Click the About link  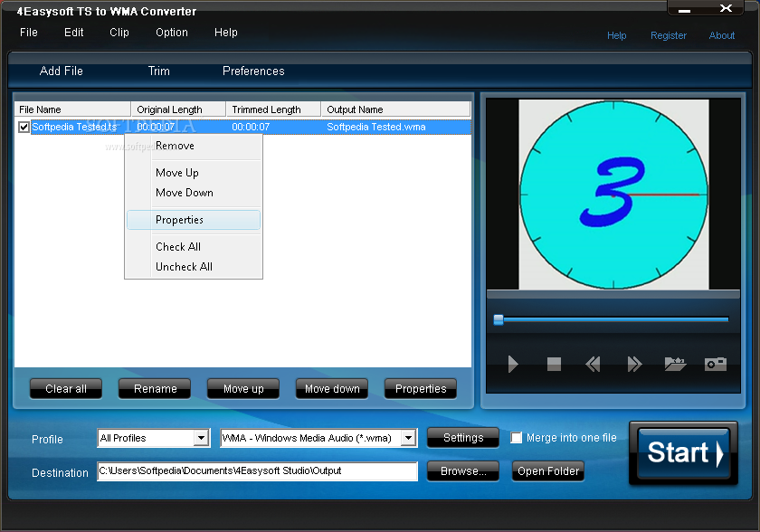click(722, 35)
